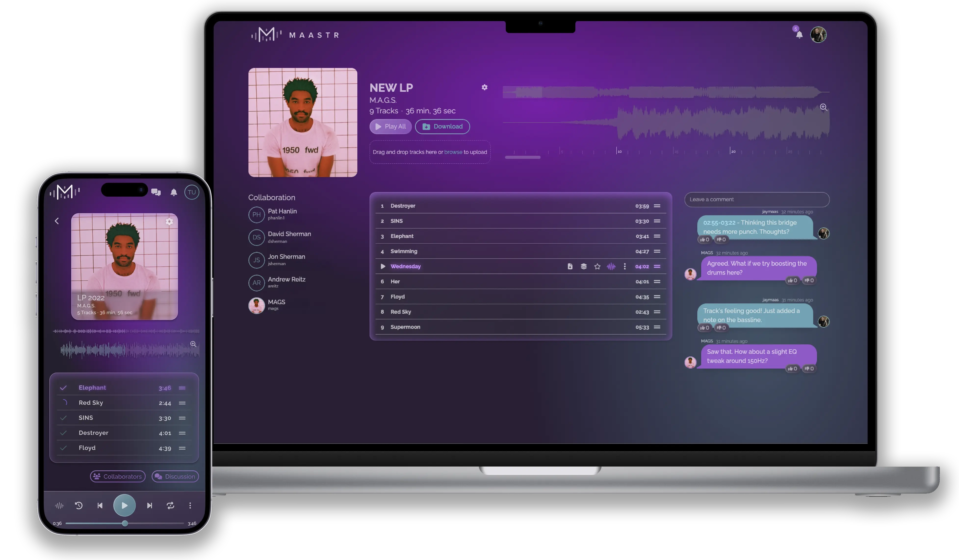959x560 pixels.
Task: Go back with phone back arrow
Action: tap(57, 221)
